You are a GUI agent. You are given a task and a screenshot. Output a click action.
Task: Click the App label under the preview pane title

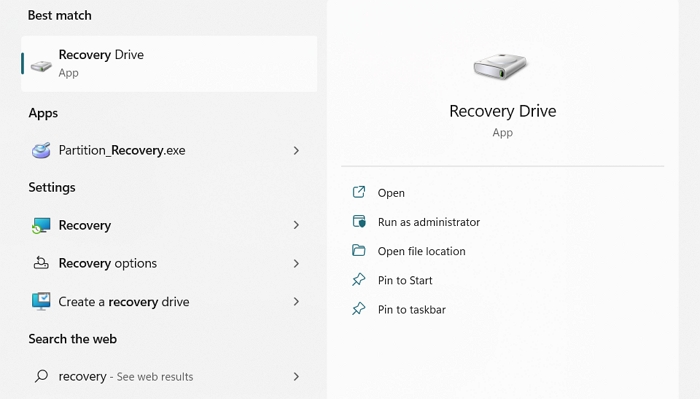coord(503,133)
